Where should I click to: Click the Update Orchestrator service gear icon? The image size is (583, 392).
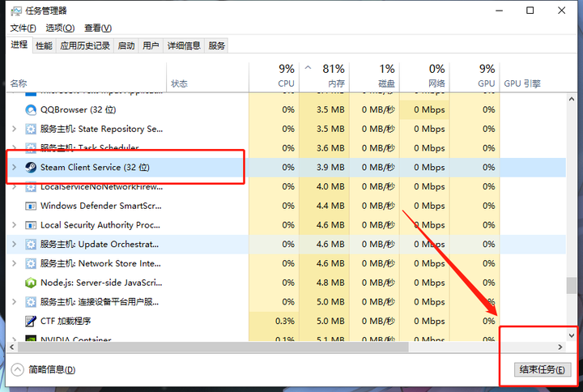(x=31, y=245)
